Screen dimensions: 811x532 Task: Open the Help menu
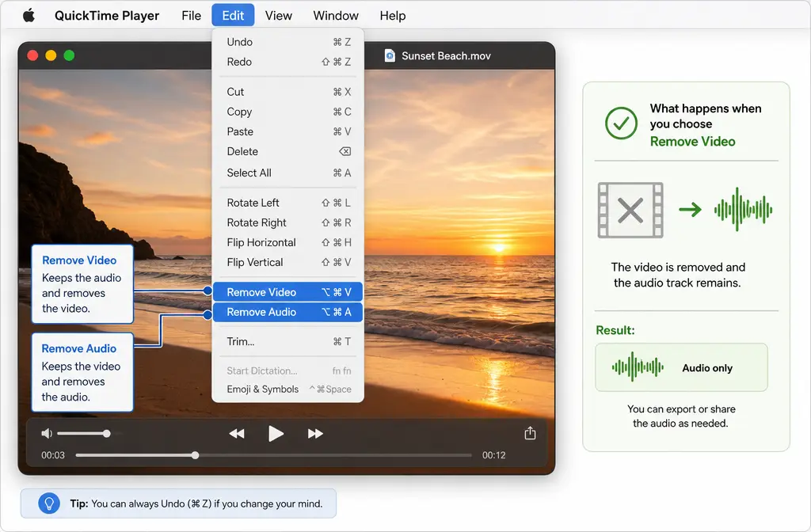(x=393, y=16)
